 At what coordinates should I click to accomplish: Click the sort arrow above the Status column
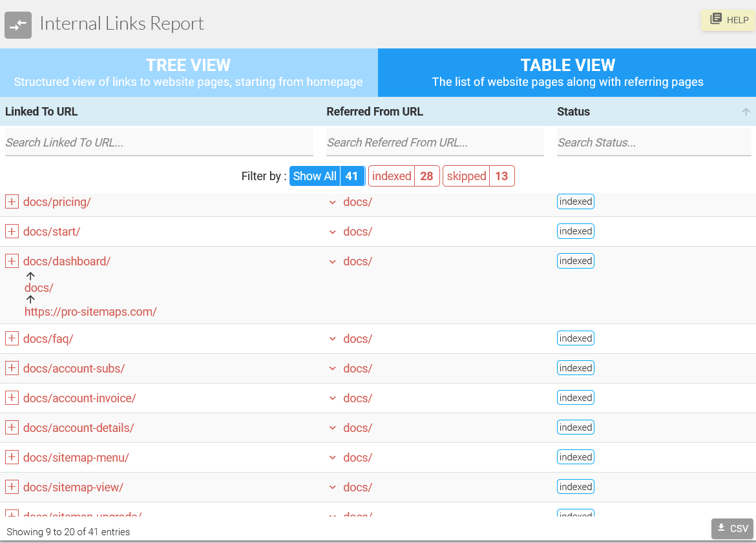pos(745,112)
